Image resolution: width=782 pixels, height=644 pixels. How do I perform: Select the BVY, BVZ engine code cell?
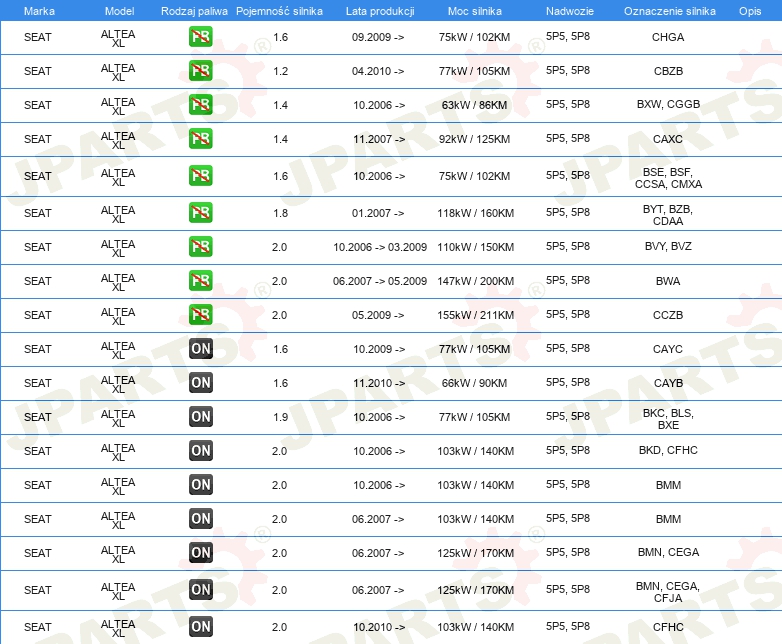pos(668,246)
